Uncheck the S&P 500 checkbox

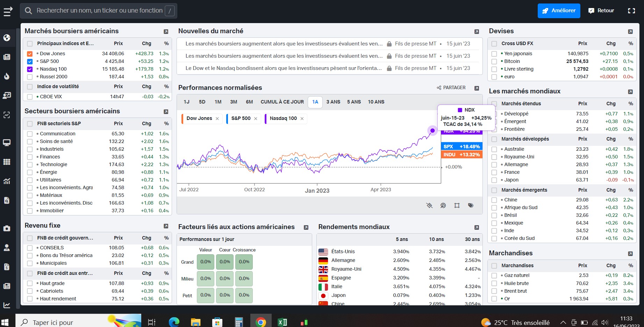click(30, 62)
